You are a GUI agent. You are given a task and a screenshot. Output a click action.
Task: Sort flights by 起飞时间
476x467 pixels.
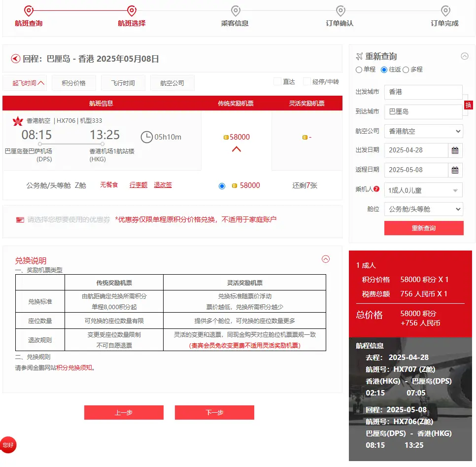pos(25,83)
